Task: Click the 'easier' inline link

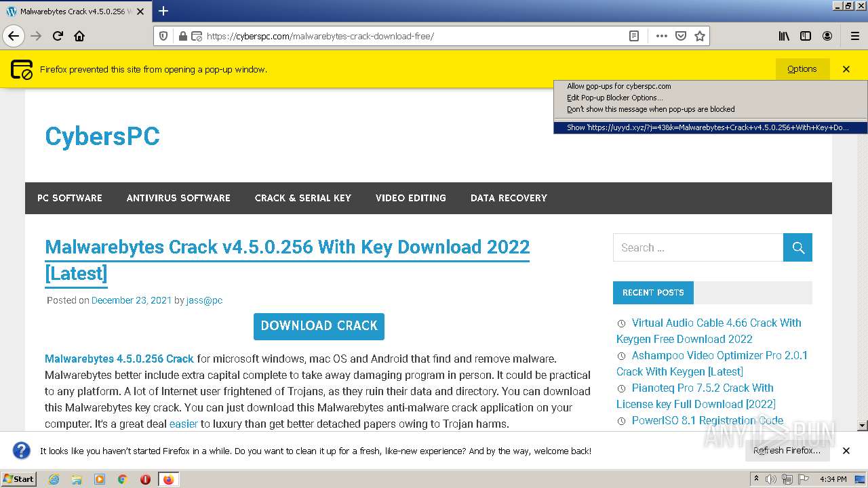Action: [x=184, y=424]
